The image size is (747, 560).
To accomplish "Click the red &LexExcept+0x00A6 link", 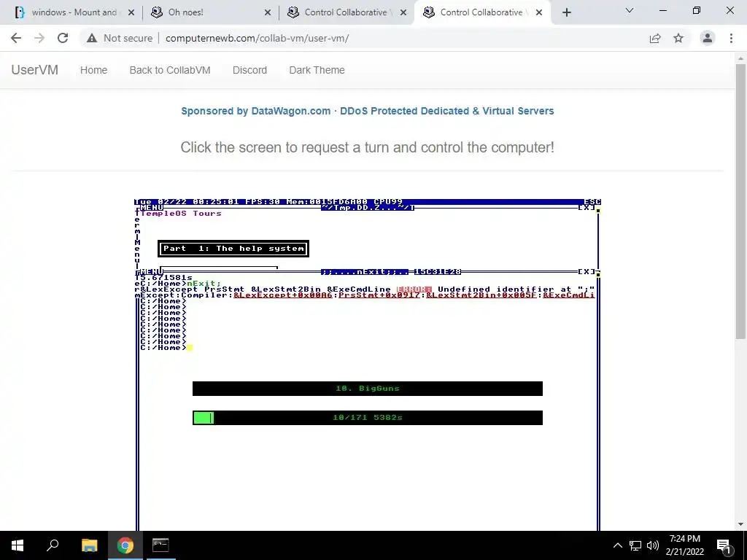I will [283, 295].
